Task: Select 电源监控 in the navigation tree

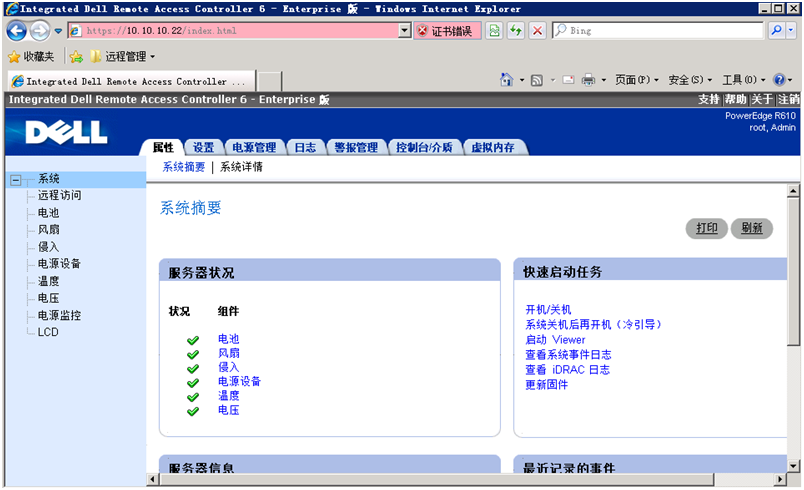Action: click(59, 316)
